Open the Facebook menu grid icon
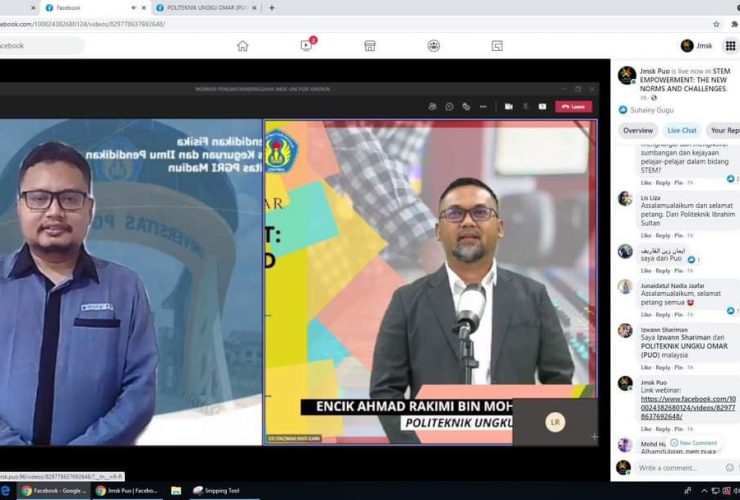740x500 pixels. pyautogui.click(x=730, y=45)
